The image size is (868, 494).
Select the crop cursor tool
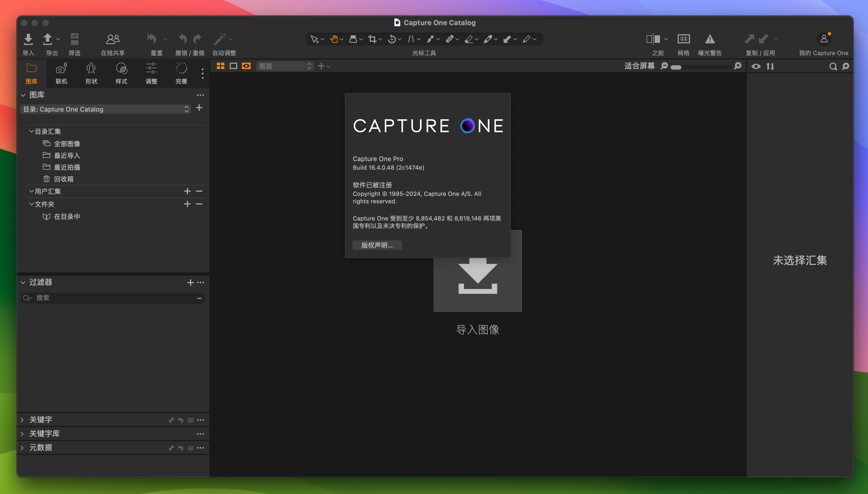372,39
